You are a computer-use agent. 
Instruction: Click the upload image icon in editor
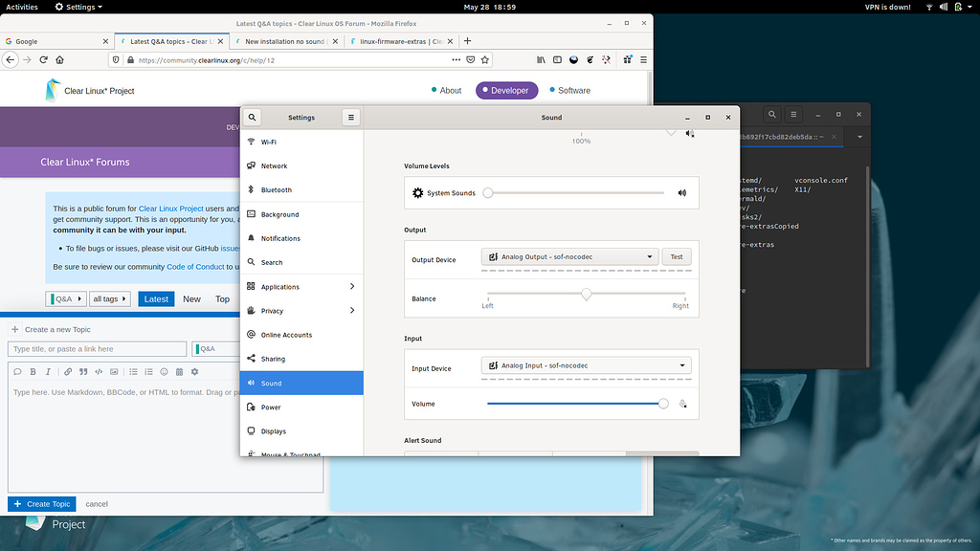(114, 372)
